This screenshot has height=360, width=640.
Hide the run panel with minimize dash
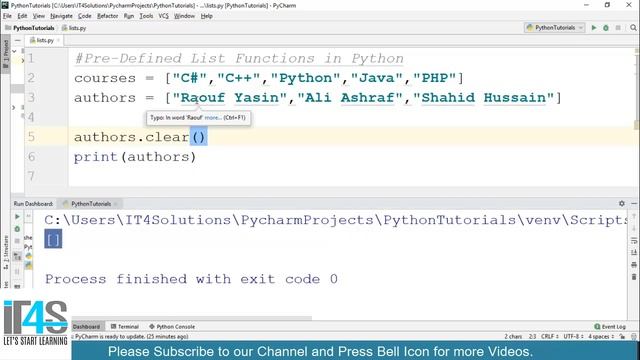(x=633, y=203)
